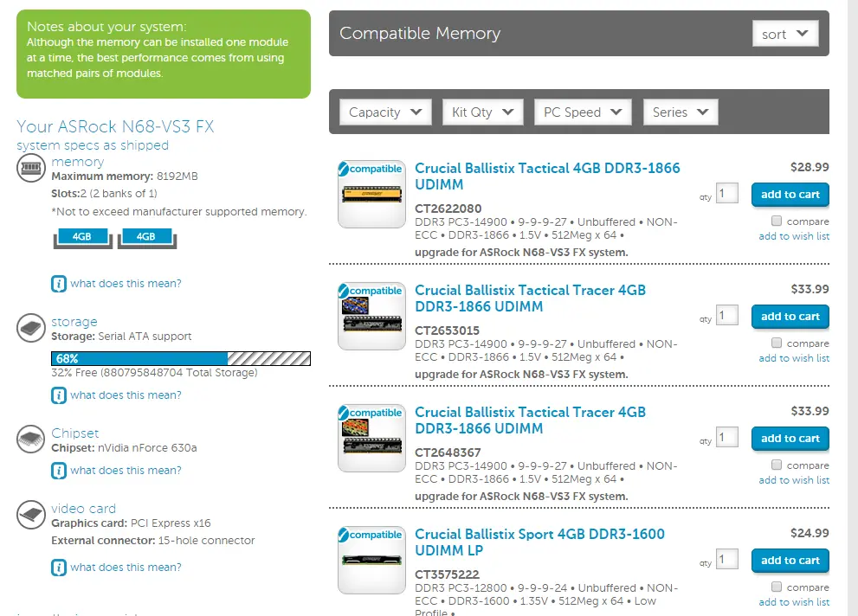Click second 4GB memory slot icon
858x616 pixels.
pyautogui.click(x=146, y=238)
